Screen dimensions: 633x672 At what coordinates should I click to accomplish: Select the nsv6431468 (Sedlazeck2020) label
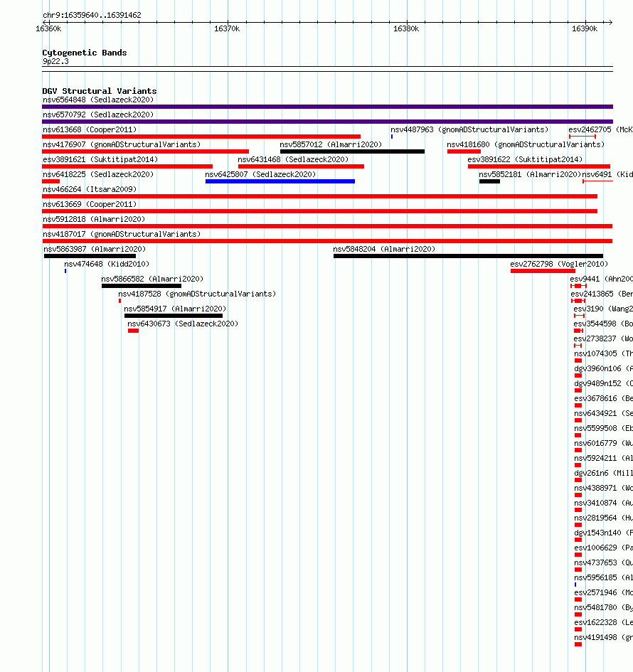point(293,159)
